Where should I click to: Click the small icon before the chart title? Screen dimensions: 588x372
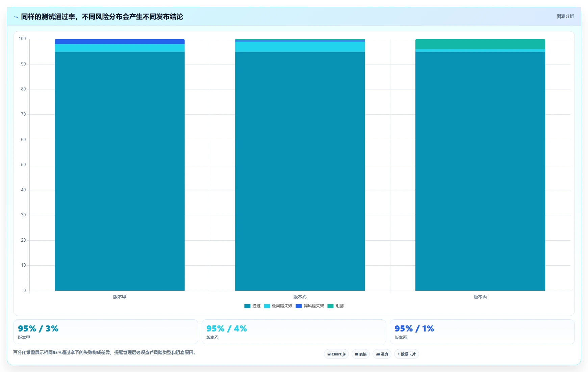pyautogui.click(x=16, y=17)
